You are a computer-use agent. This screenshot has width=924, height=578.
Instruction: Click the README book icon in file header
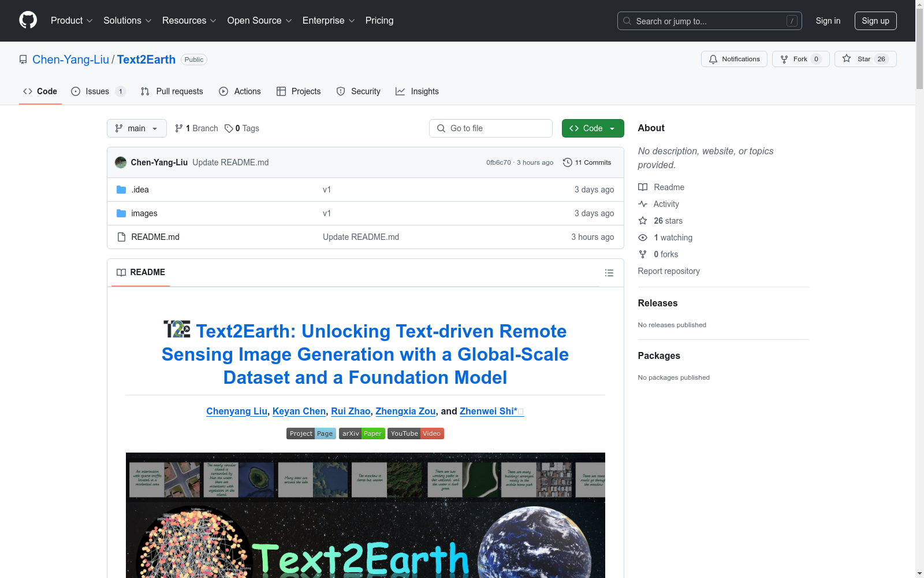tap(121, 273)
